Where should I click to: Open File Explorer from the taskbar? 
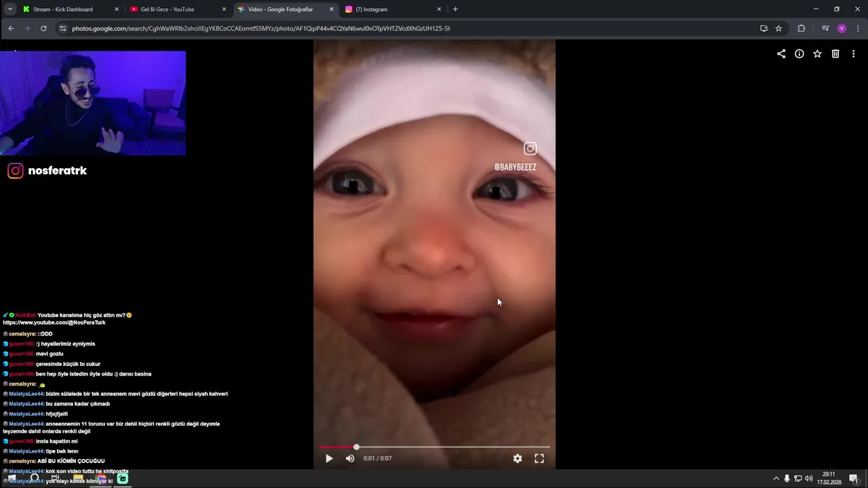point(78,479)
